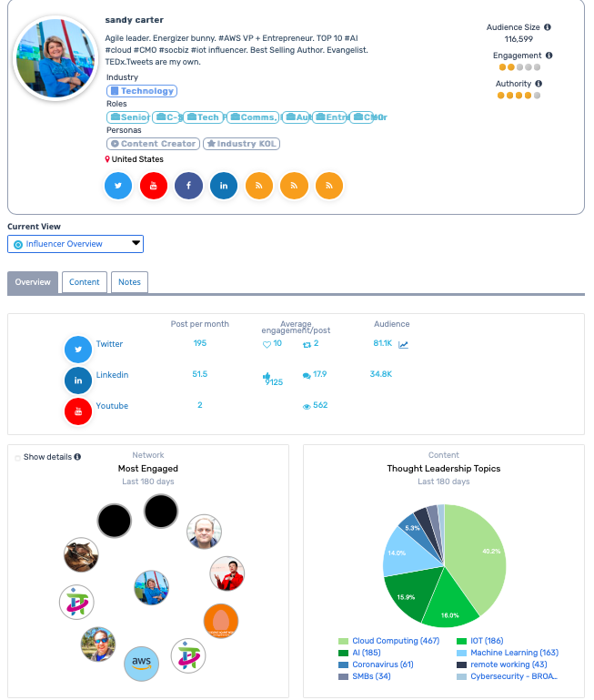The width and height of the screenshot is (594, 700).
Task: Click the info icon beside Audience Size
Action: pyautogui.click(x=548, y=27)
